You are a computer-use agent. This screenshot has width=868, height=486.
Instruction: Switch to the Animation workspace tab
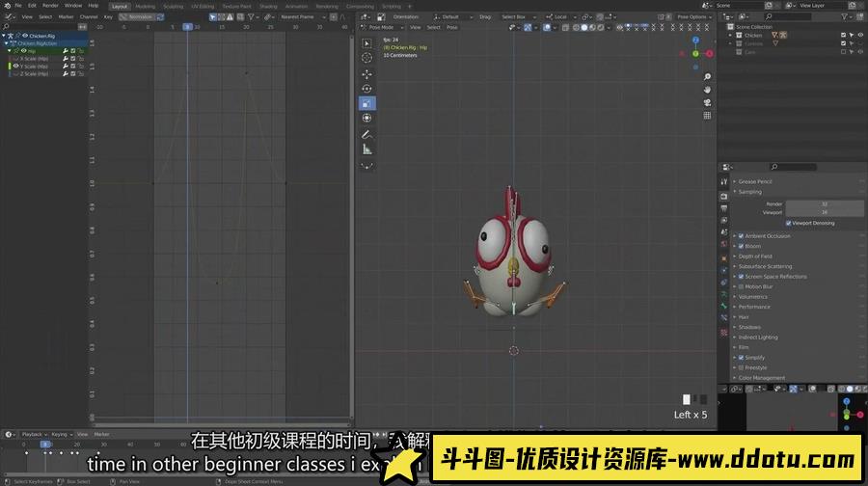[296, 6]
